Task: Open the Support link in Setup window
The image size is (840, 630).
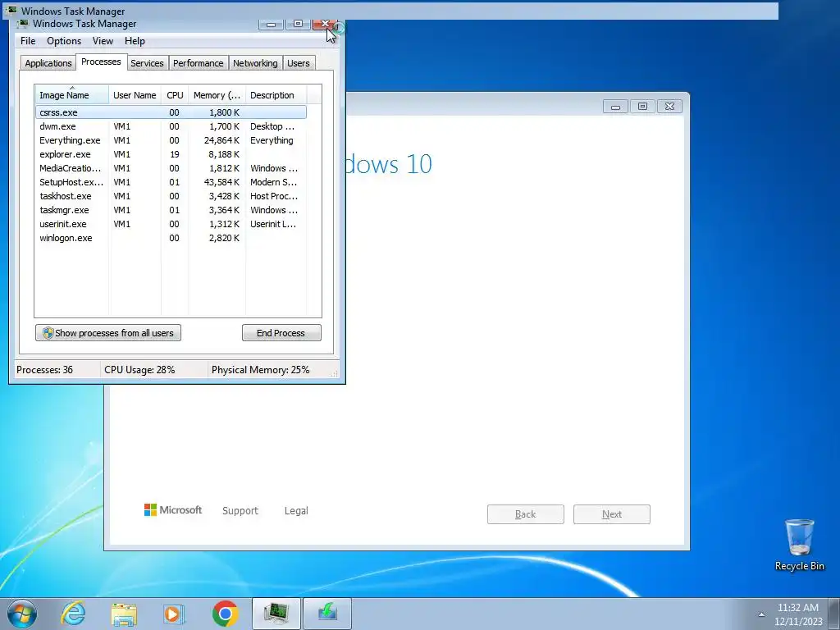Action: point(240,510)
